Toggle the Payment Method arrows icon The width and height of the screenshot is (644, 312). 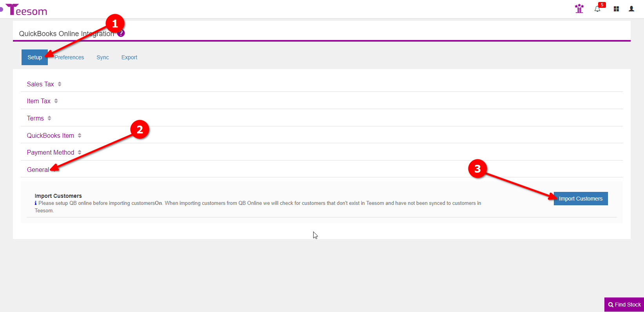click(x=80, y=152)
